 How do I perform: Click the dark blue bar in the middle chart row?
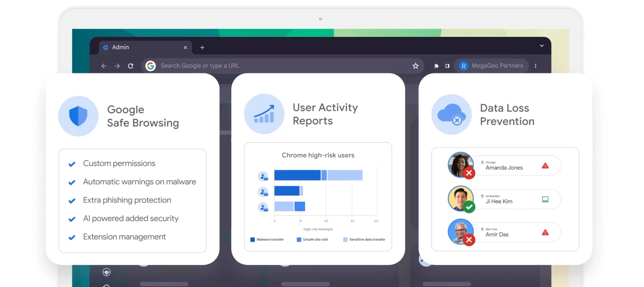click(x=287, y=191)
